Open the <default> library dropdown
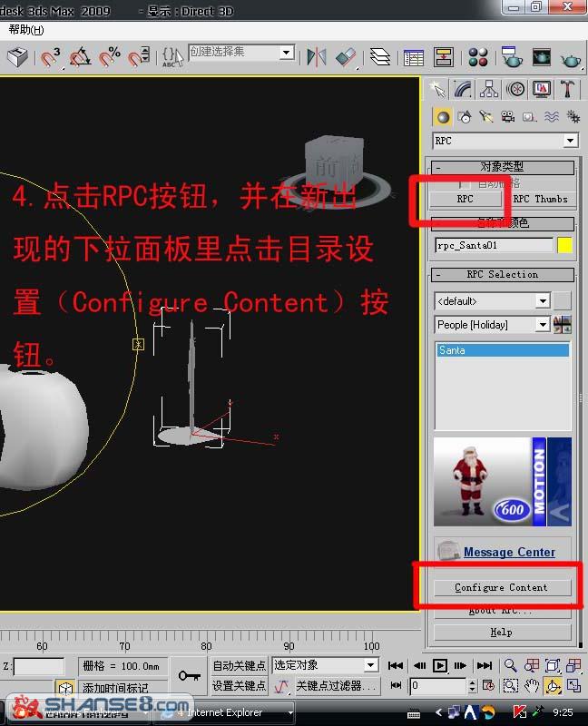The image size is (588, 726). click(x=492, y=301)
